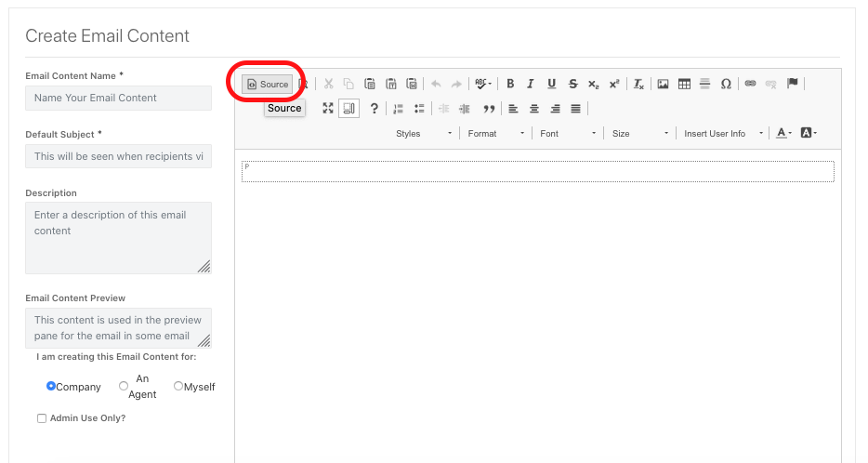Click into the Description text area

(x=118, y=238)
